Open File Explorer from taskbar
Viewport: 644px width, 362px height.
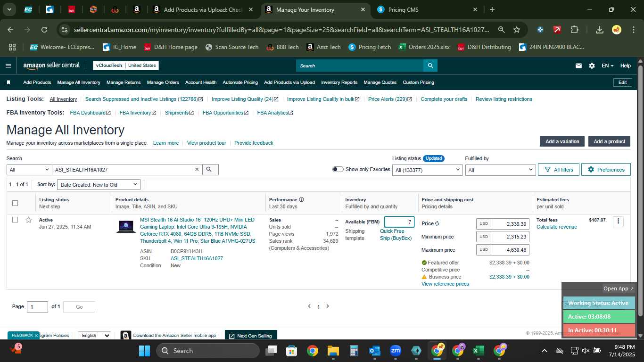pos(333,351)
